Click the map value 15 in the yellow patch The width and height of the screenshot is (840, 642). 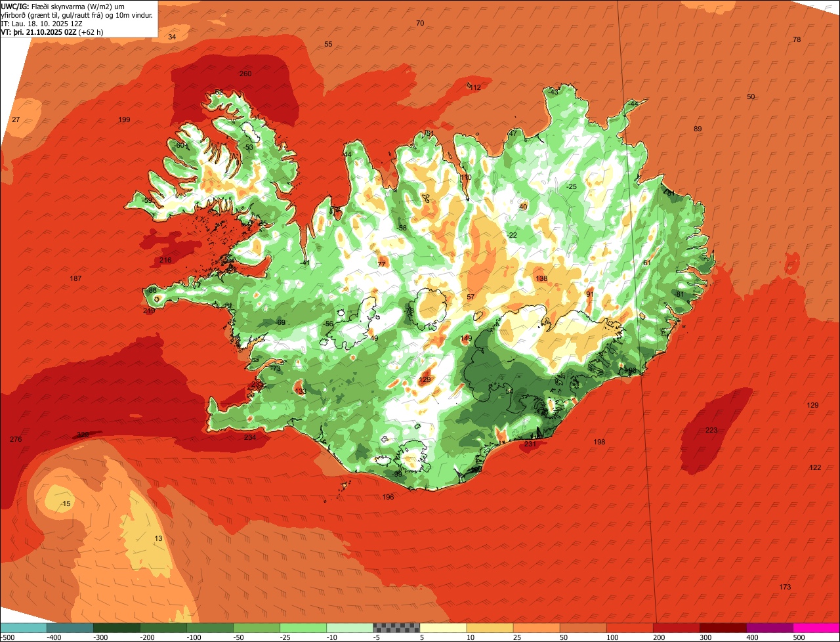coord(66,503)
